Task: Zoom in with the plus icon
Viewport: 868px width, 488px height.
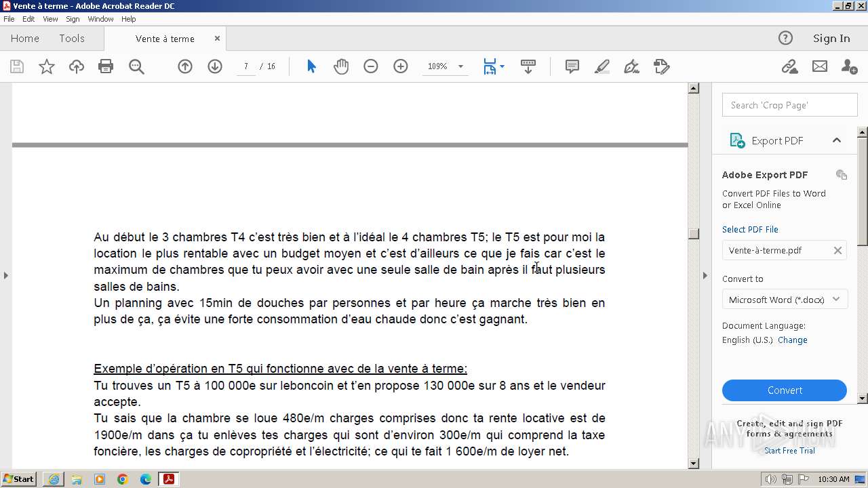Action: [x=401, y=66]
